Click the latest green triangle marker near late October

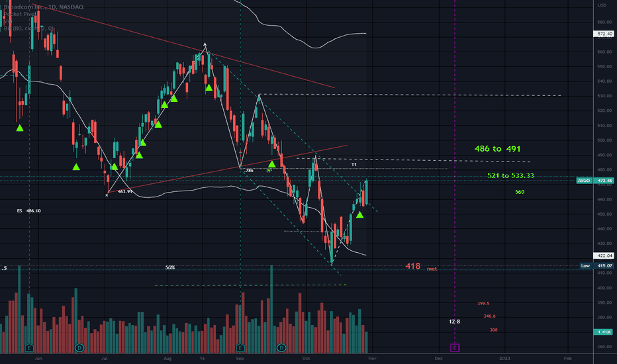[x=359, y=215]
